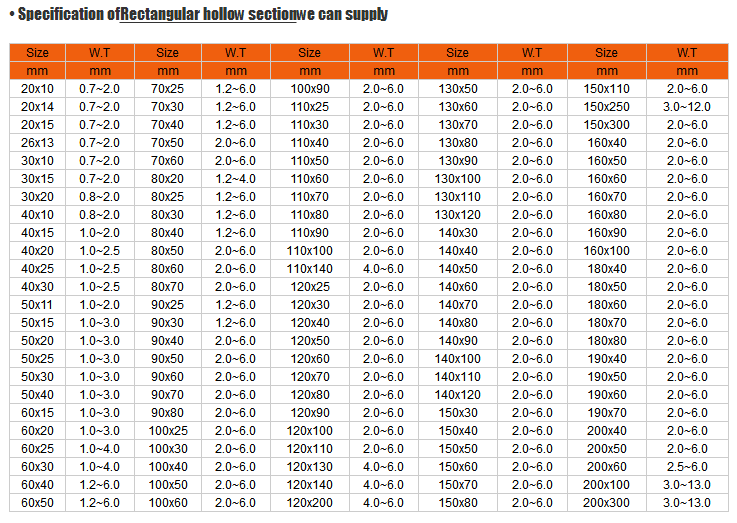Select the 1.2~4.0 wall thickness cell

(x=235, y=179)
